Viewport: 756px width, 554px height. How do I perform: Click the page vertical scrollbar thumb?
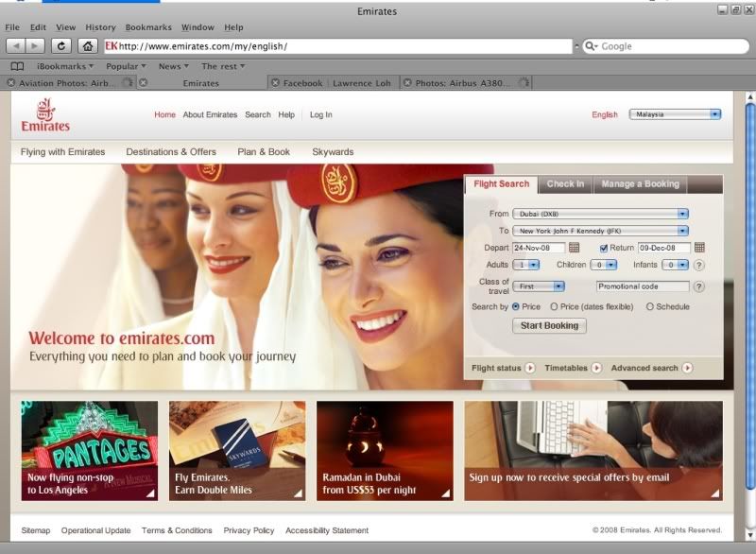coord(749,295)
